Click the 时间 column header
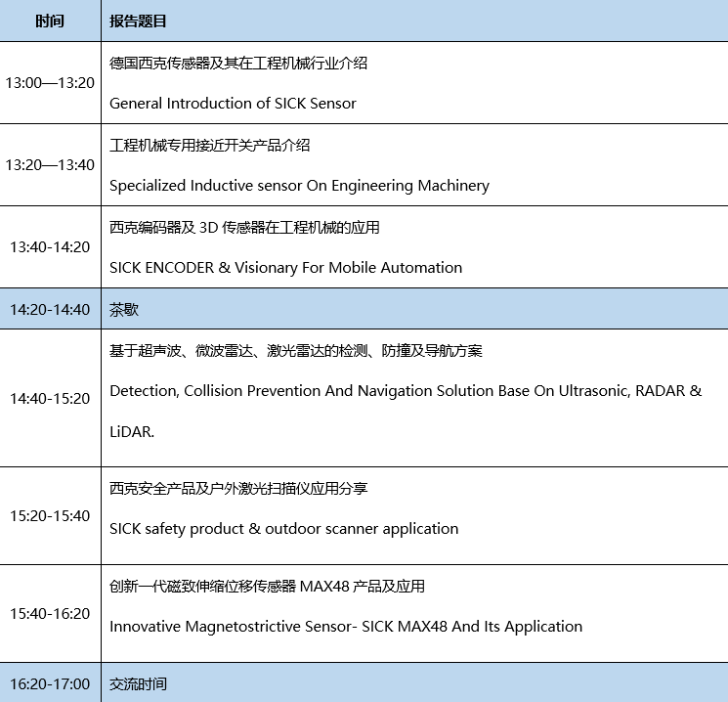 [50, 21]
